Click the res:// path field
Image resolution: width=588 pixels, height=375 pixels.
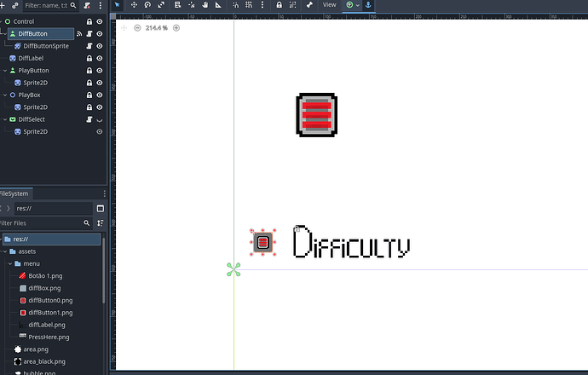(x=53, y=208)
